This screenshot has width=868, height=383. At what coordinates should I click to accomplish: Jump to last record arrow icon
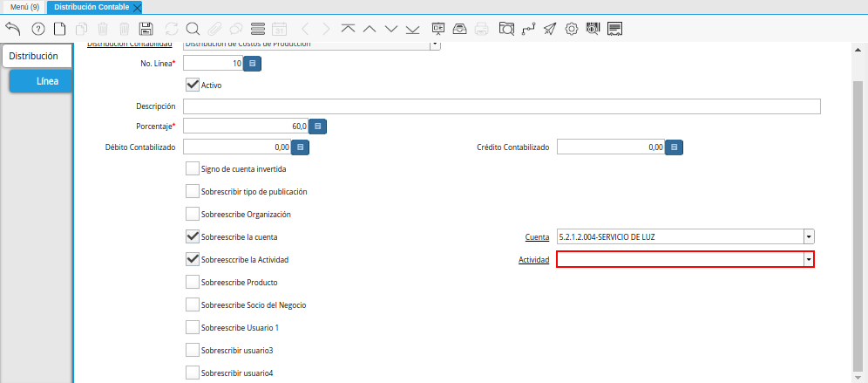coord(413,28)
